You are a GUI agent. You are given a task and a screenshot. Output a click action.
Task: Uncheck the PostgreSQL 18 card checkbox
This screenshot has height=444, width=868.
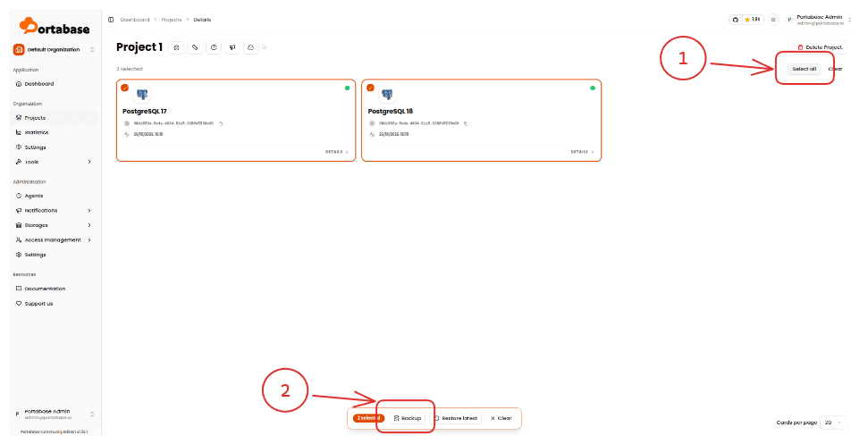pos(370,88)
